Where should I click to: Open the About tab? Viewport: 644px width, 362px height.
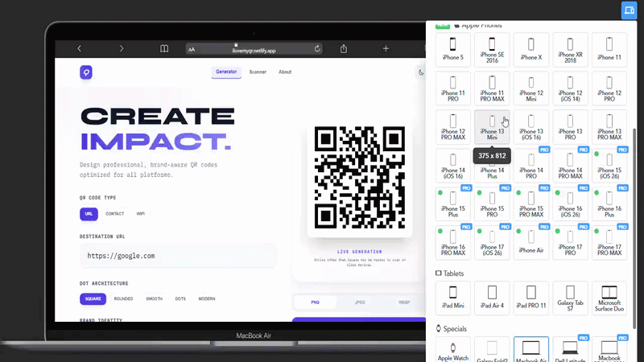coord(285,72)
